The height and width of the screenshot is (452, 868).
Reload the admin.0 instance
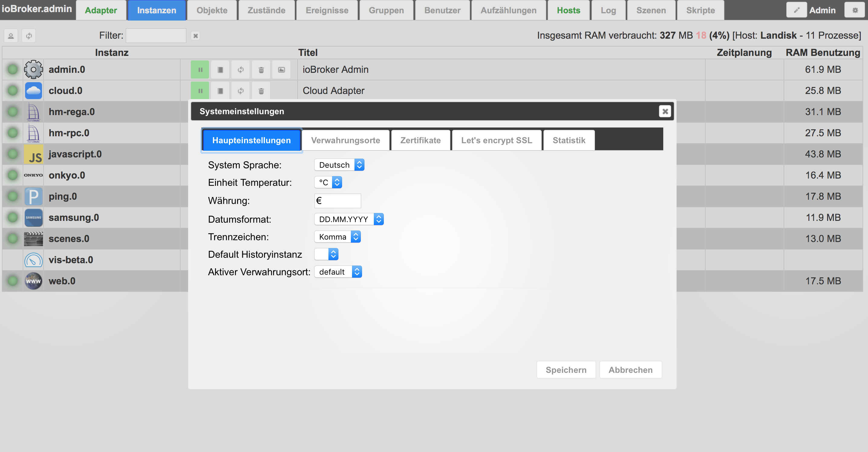(x=240, y=70)
